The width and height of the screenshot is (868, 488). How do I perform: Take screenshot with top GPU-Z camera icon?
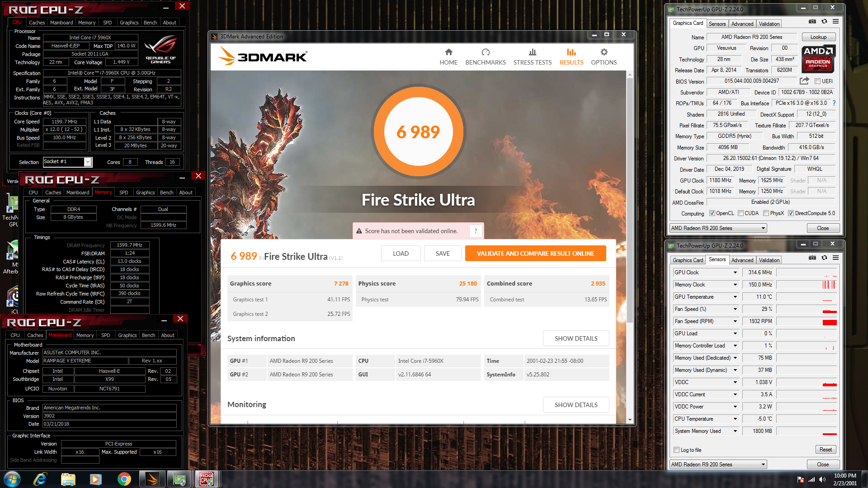click(x=812, y=22)
